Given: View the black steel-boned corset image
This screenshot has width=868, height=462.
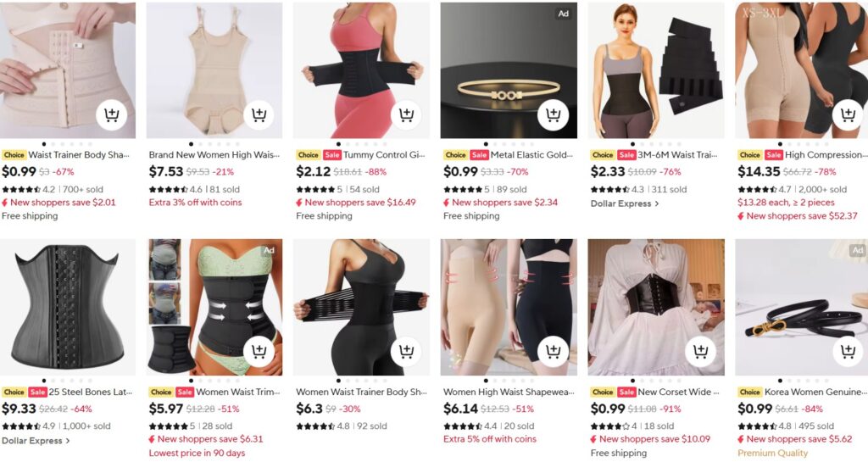Looking at the screenshot, I should [x=68, y=307].
